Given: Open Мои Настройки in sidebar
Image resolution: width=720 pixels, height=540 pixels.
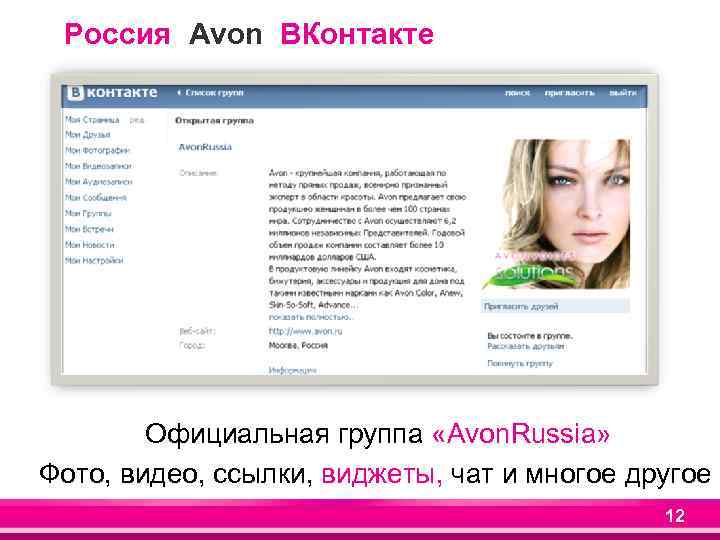Looking at the screenshot, I should pyautogui.click(x=94, y=261).
